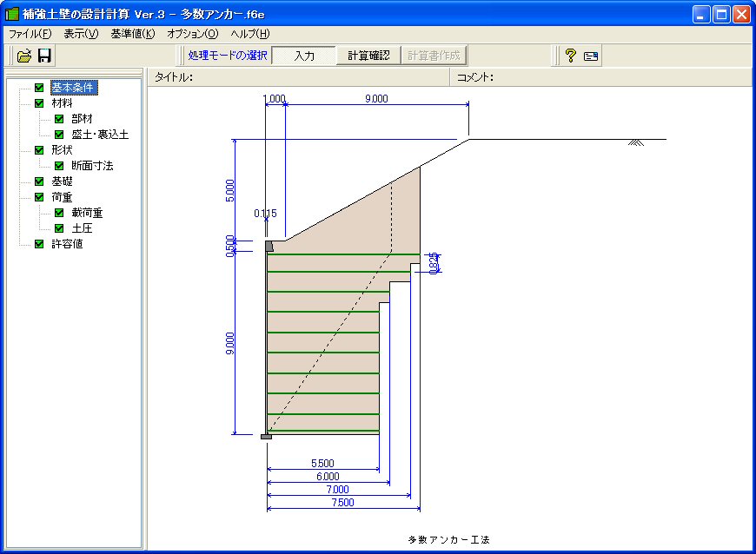Click the タイトル: field
756x554 pixels.
(x=298, y=77)
